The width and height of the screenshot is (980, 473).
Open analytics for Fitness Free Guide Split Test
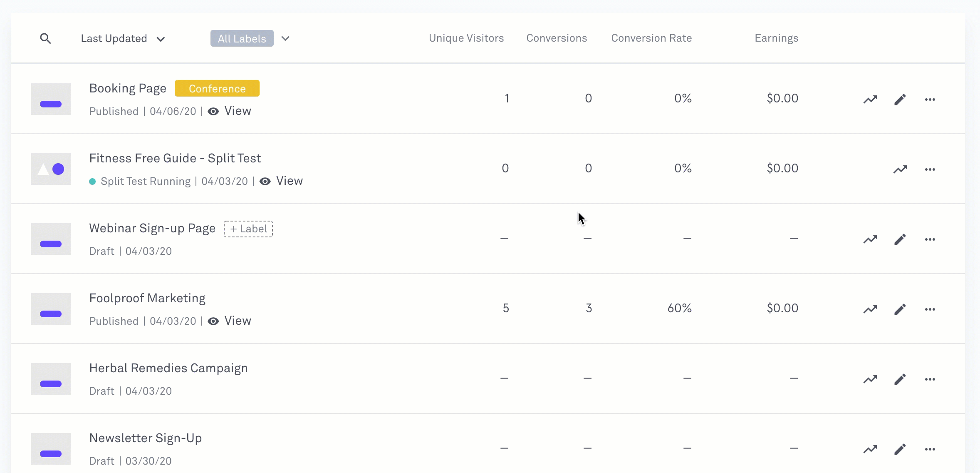pyautogui.click(x=900, y=169)
